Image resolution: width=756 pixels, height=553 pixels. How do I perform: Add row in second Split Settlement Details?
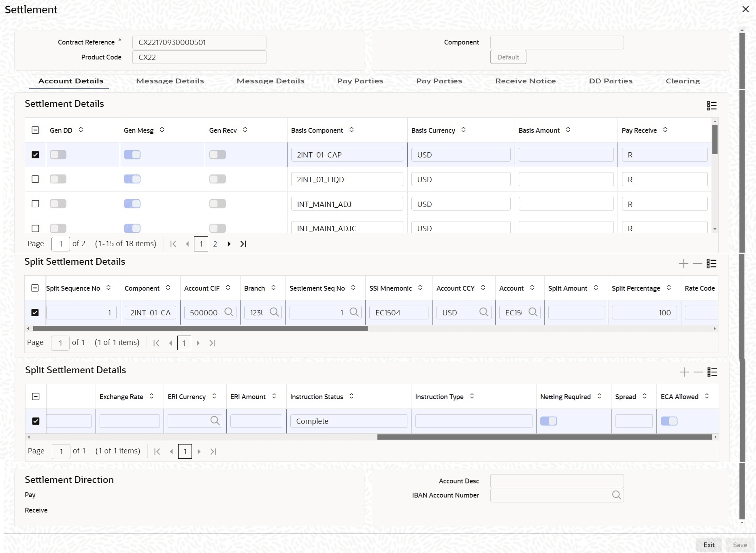(684, 372)
